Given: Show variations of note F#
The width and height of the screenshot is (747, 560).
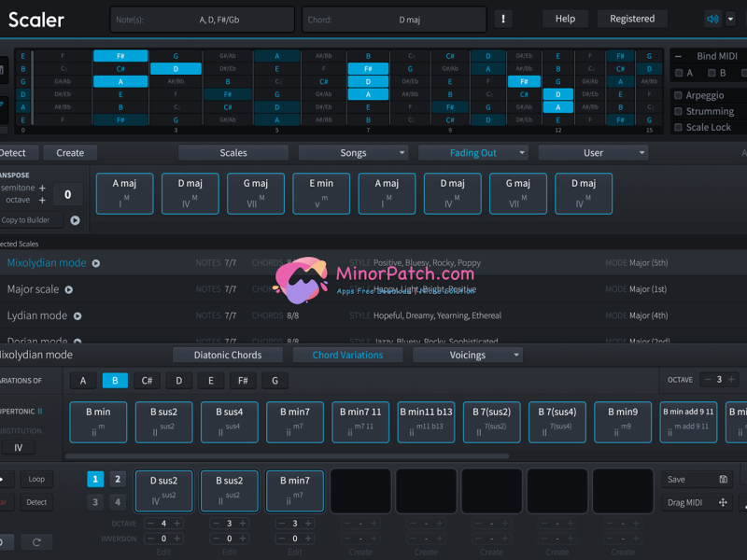Looking at the screenshot, I should tap(243, 381).
